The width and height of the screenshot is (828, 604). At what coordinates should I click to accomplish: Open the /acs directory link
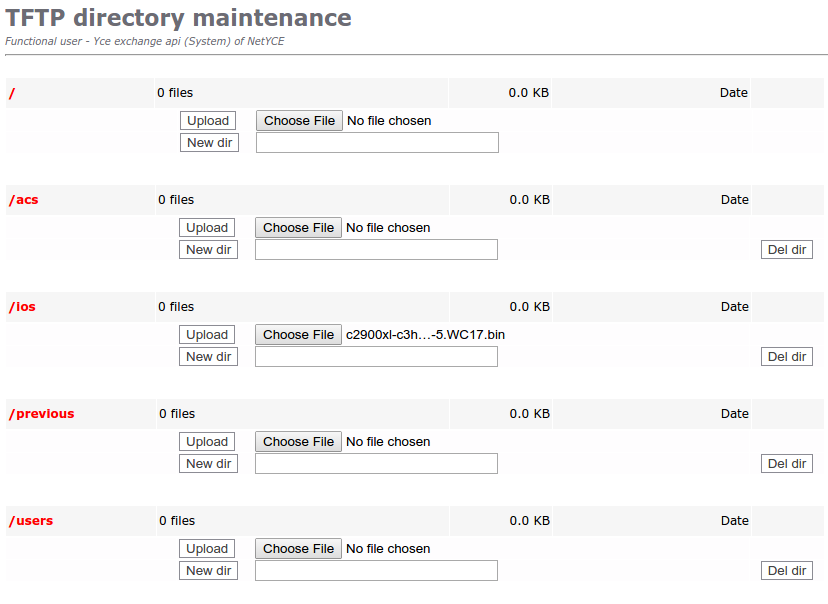pyautogui.click(x=24, y=200)
